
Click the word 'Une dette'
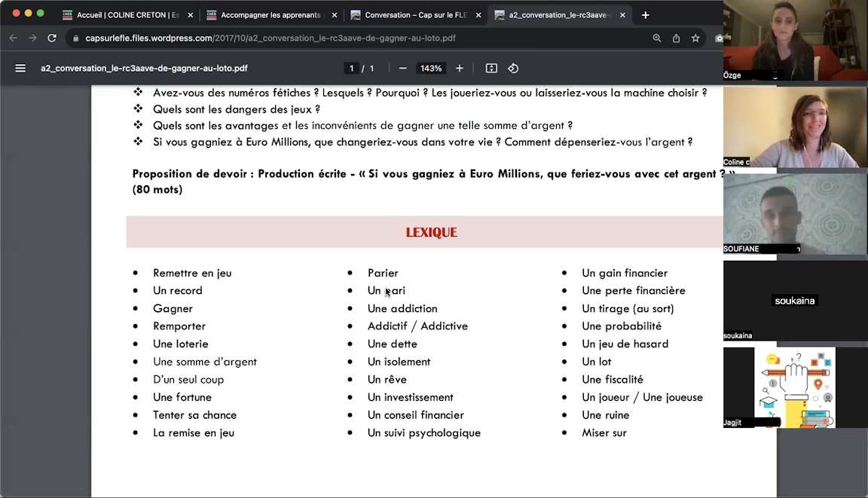point(393,344)
